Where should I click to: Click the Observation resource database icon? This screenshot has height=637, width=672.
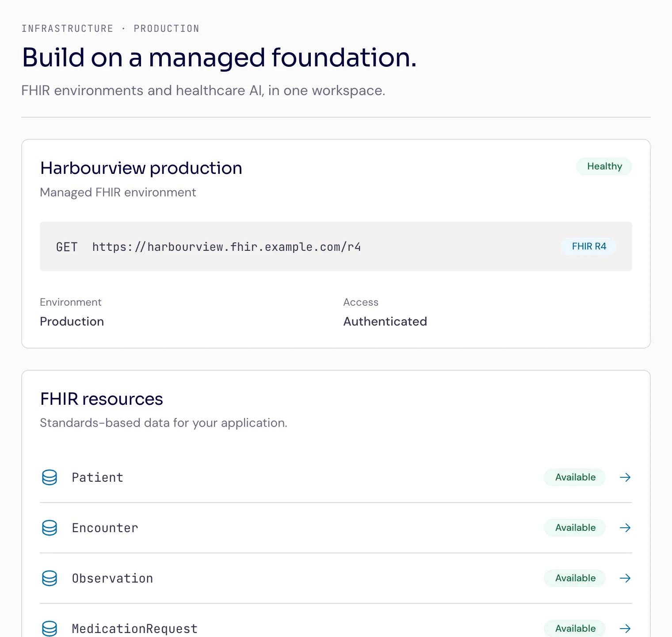[x=50, y=578]
